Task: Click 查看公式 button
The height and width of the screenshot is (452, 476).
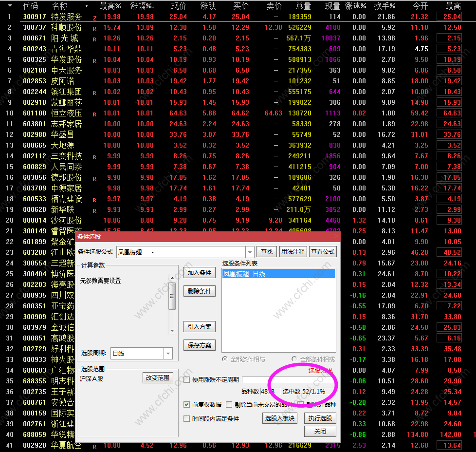Action: (x=323, y=252)
